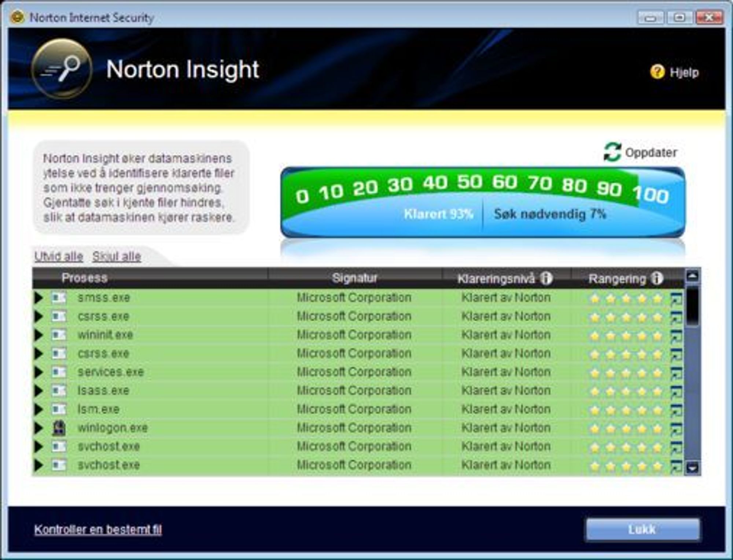Click the scroll down arrow of the process list
733x560 pixels.
692,468
